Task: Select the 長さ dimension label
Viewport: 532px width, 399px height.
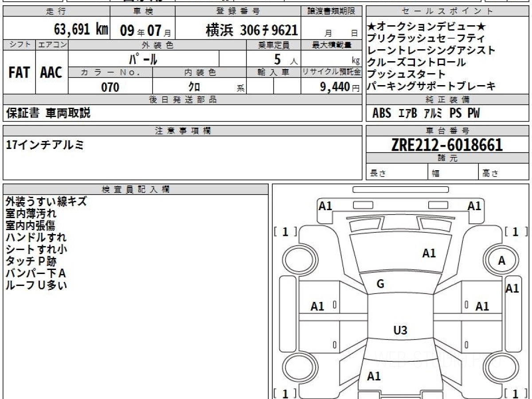Action: tap(378, 174)
